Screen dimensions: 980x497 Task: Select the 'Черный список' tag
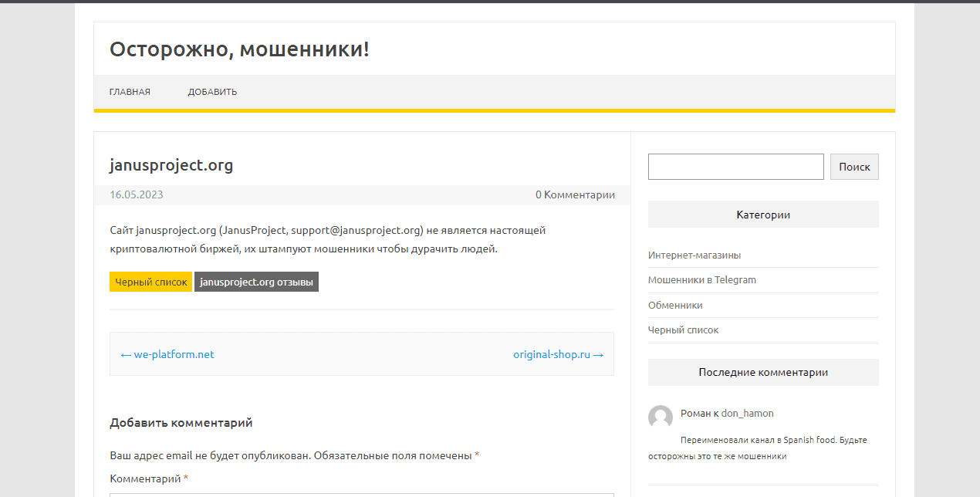150,281
